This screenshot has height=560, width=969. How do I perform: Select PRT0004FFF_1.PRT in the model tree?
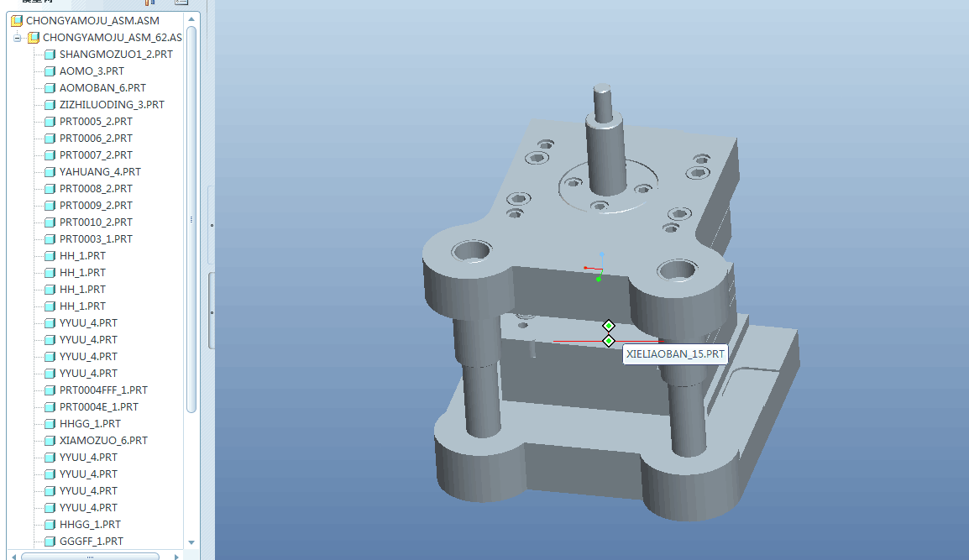coord(103,390)
